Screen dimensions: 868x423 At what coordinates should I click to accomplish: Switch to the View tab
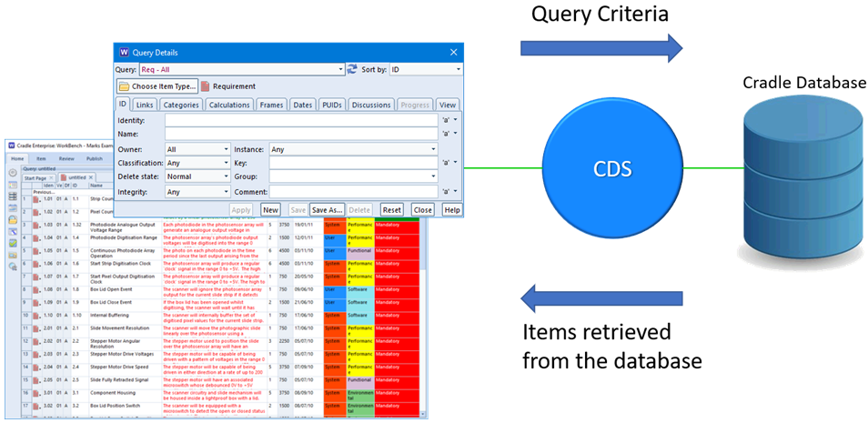click(x=448, y=105)
